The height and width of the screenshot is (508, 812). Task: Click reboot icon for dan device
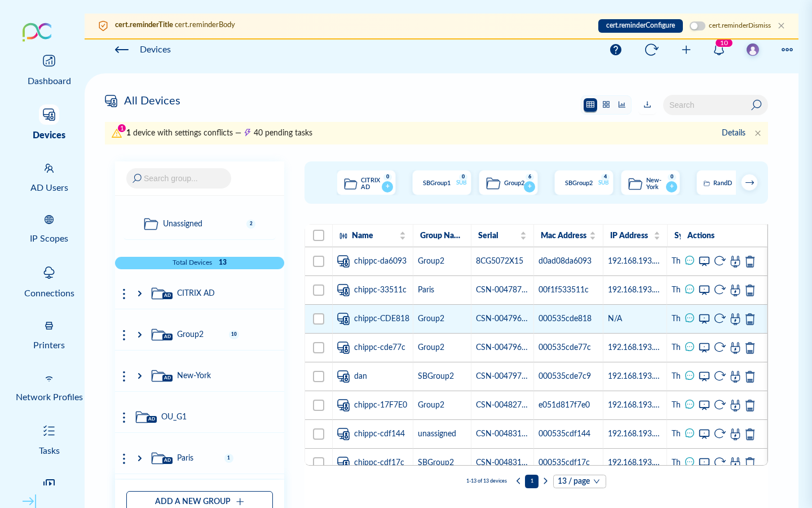[720, 376]
